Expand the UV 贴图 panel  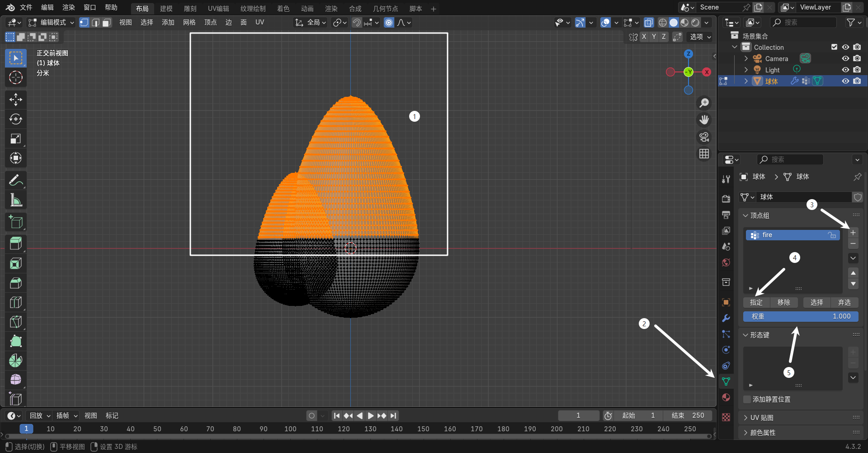click(762, 418)
